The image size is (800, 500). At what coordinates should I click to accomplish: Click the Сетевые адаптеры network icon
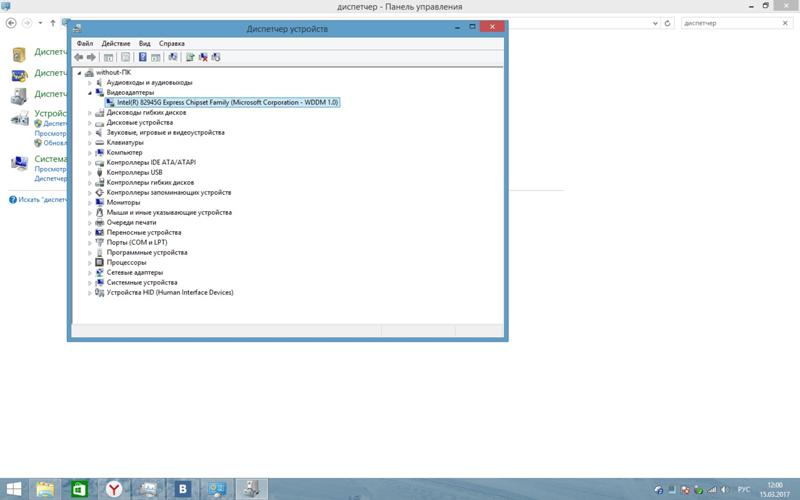[x=99, y=272]
